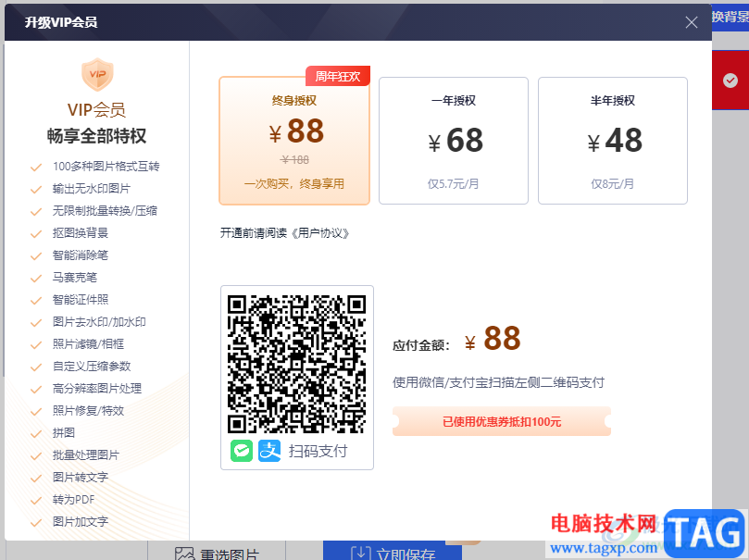Screen dimensions: 749x560
Task: Click the 照片滤镜/相框 feature text
Action: coord(88,343)
